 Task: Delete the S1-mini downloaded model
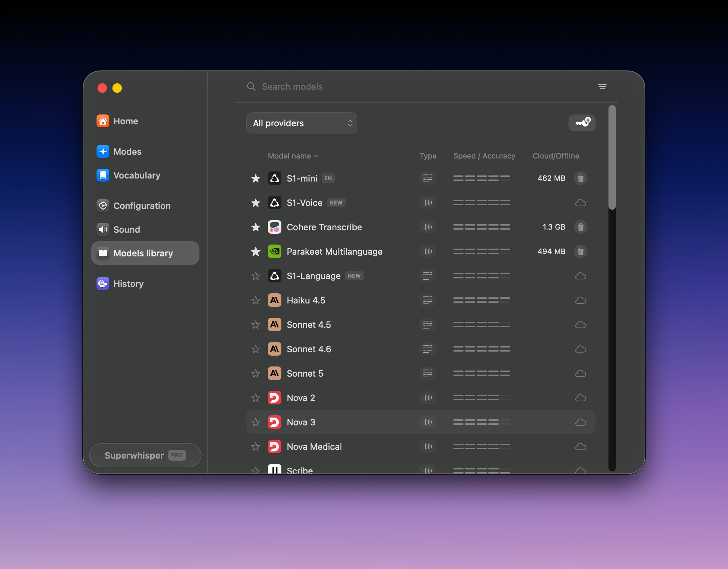coord(580,178)
